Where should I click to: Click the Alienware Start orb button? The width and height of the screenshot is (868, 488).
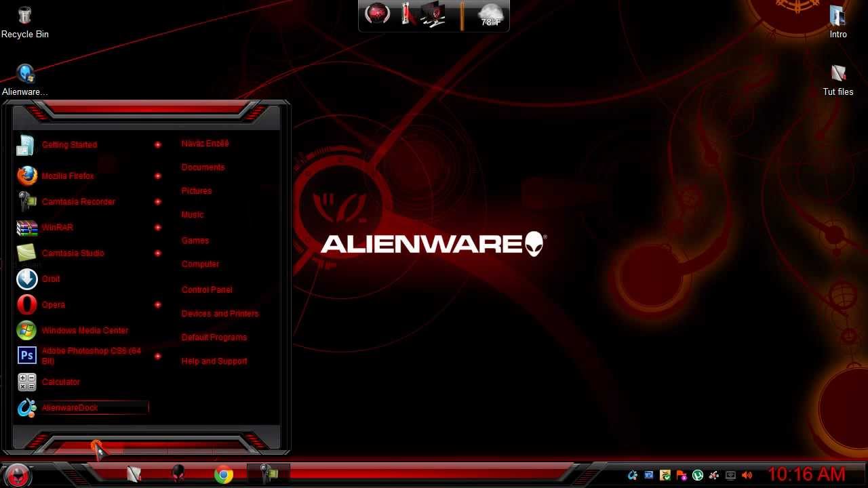17,475
